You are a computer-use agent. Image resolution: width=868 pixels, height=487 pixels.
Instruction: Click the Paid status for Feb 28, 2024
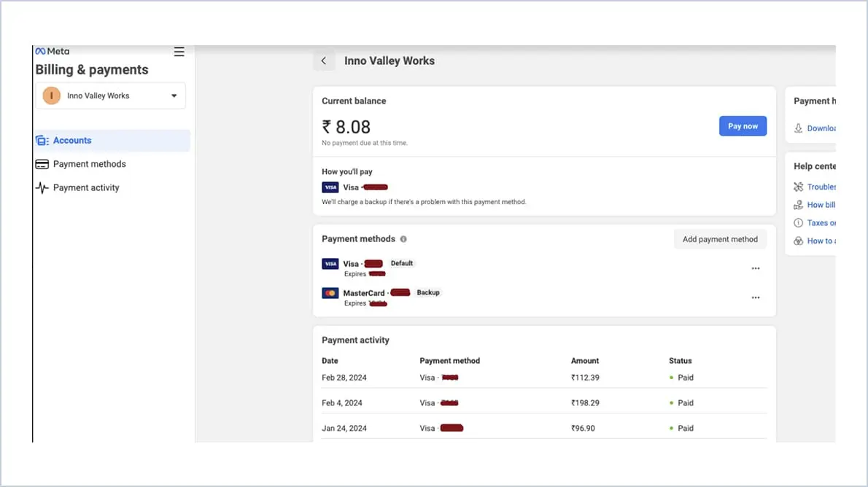[681, 378]
